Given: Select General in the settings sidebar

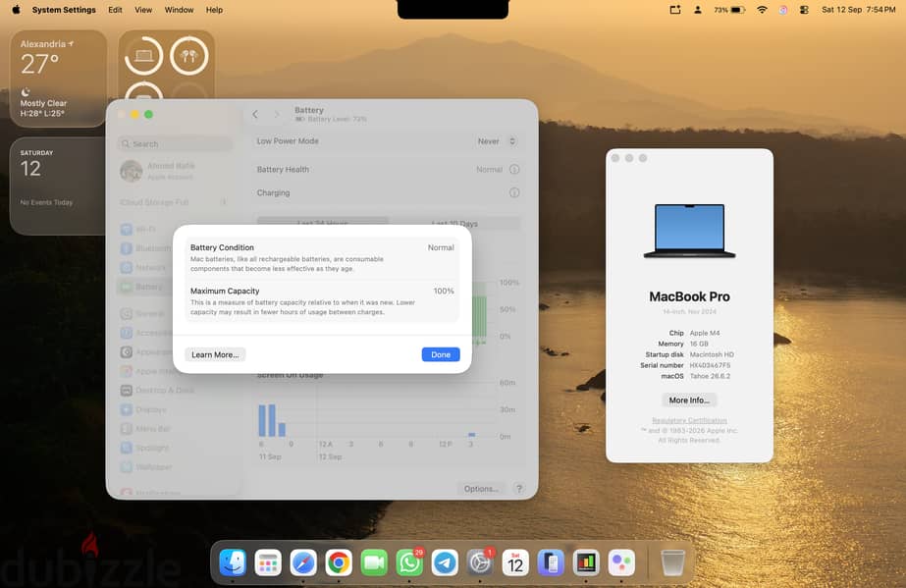Looking at the screenshot, I should tap(174, 314).
